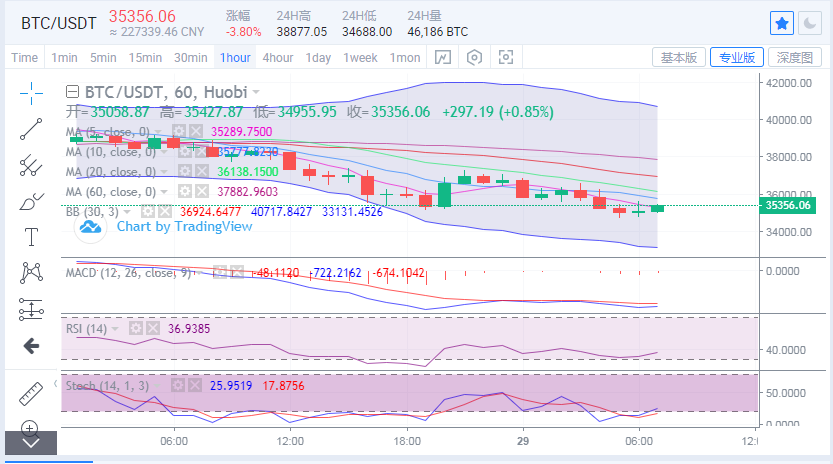The width and height of the screenshot is (833, 464).
Task: Switch to 1week interval
Action: [360, 57]
